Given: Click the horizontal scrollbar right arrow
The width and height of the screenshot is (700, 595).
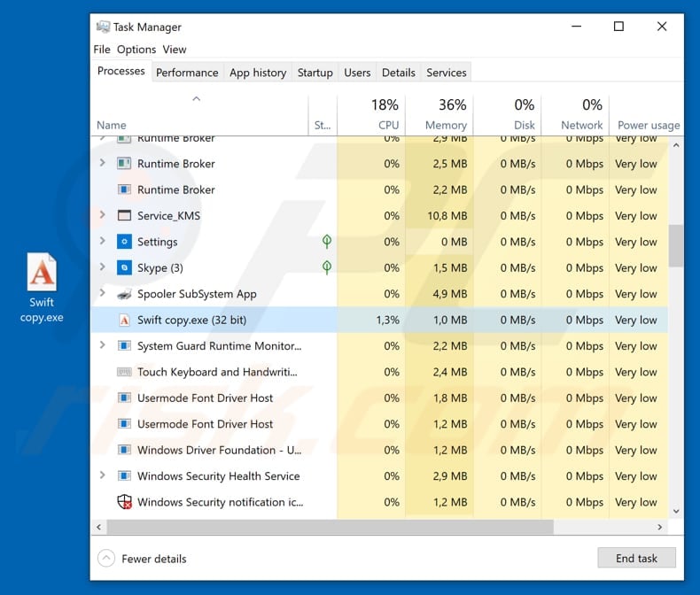Looking at the screenshot, I should [x=660, y=527].
